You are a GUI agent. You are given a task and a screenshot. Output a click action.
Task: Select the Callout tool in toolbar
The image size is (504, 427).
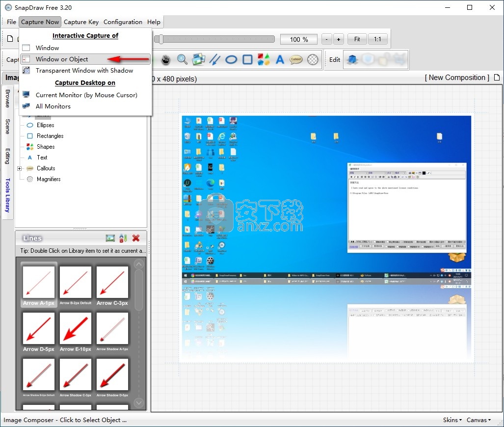(x=296, y=59)
